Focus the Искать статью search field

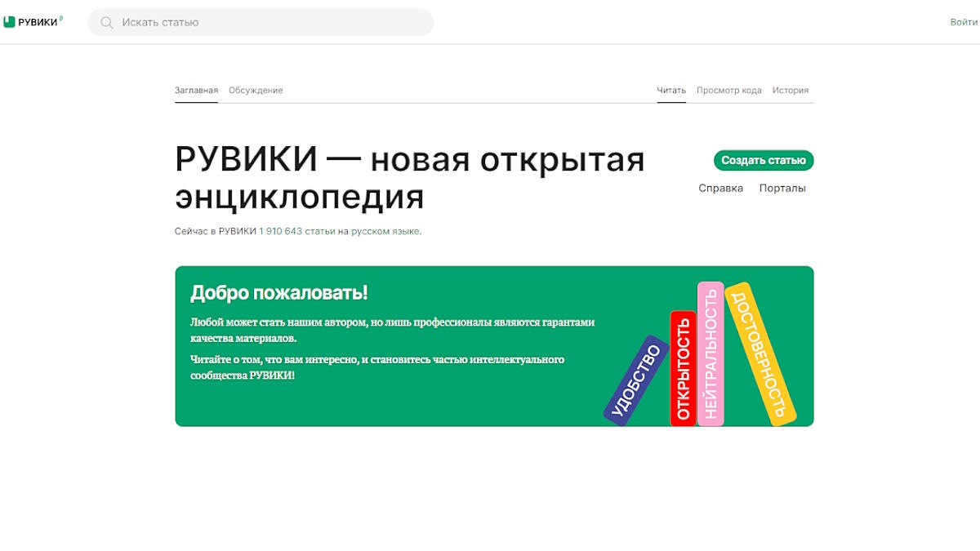pyautogui.click(x=261, y=22)
